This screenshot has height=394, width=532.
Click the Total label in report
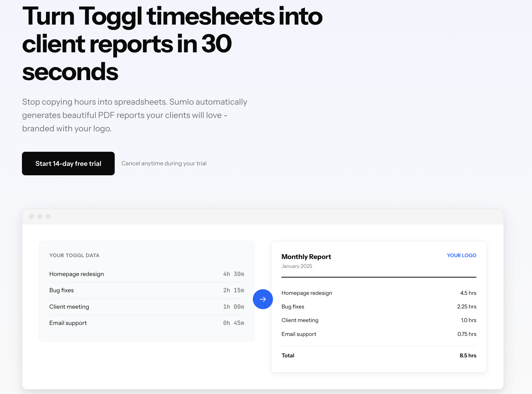pos(288,356)
